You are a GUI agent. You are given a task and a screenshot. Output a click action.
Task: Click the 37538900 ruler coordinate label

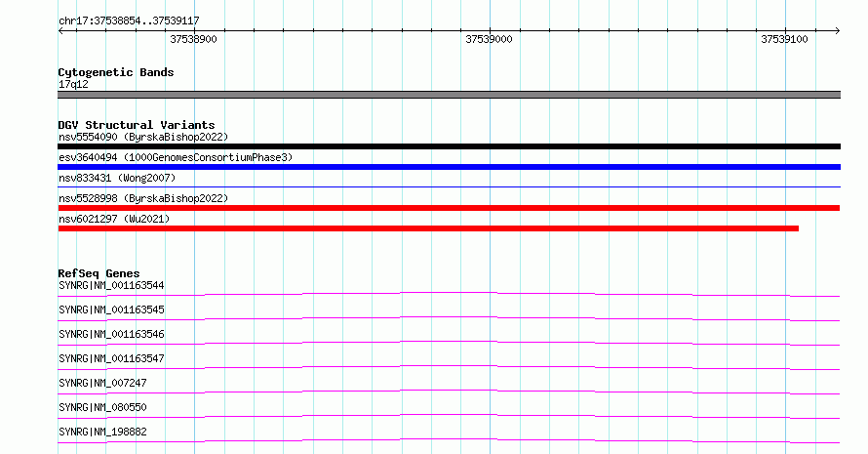click(193, 39)
